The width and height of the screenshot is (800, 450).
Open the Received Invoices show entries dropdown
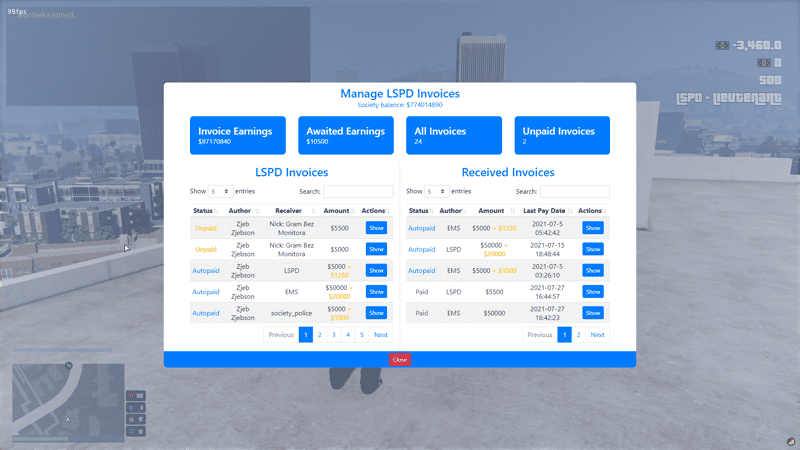[x=437, y=191]
